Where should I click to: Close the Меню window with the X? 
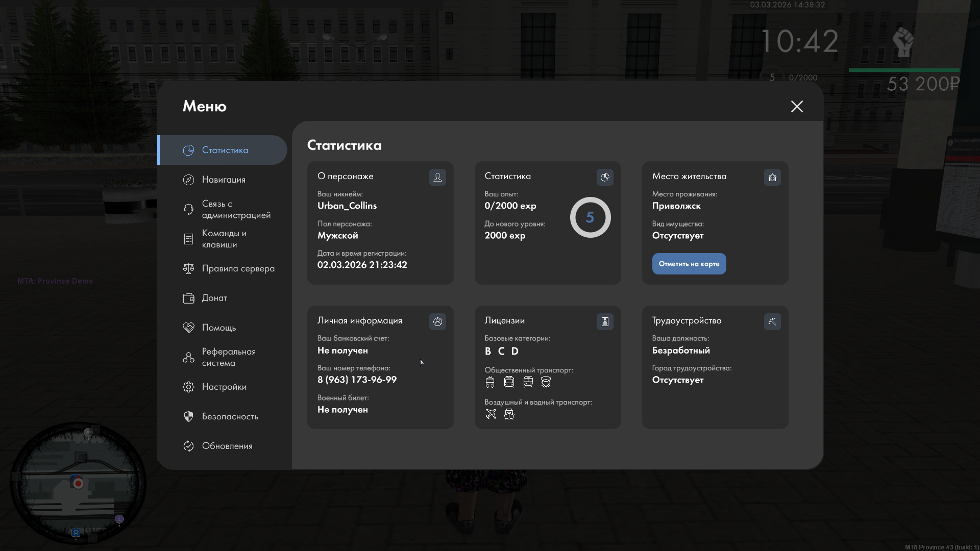pyautogui.click(x=797, y=106)
